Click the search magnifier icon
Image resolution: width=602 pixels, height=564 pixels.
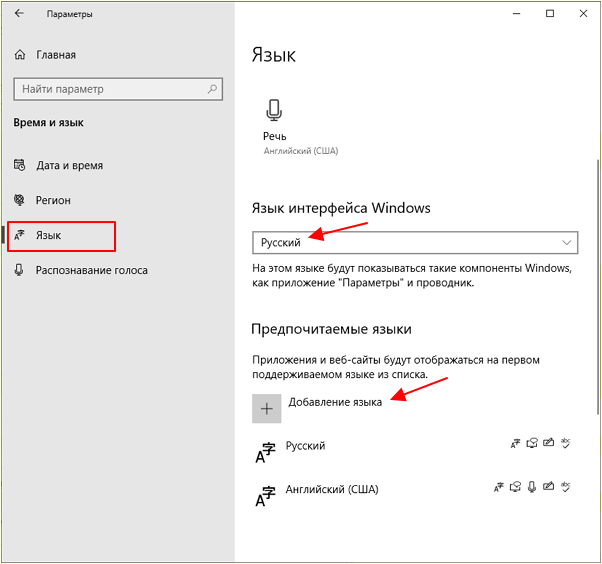click(x=212, y=89)
